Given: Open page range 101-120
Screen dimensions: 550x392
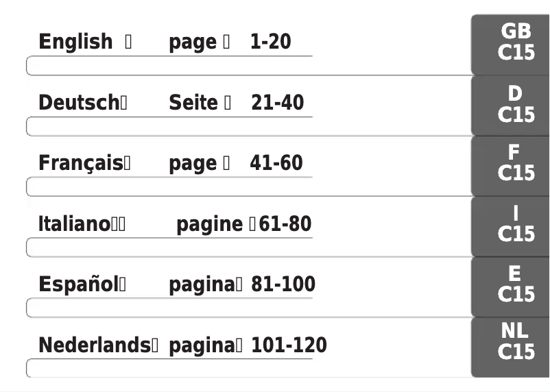Looking at the screenshot, I should [289, 345].
